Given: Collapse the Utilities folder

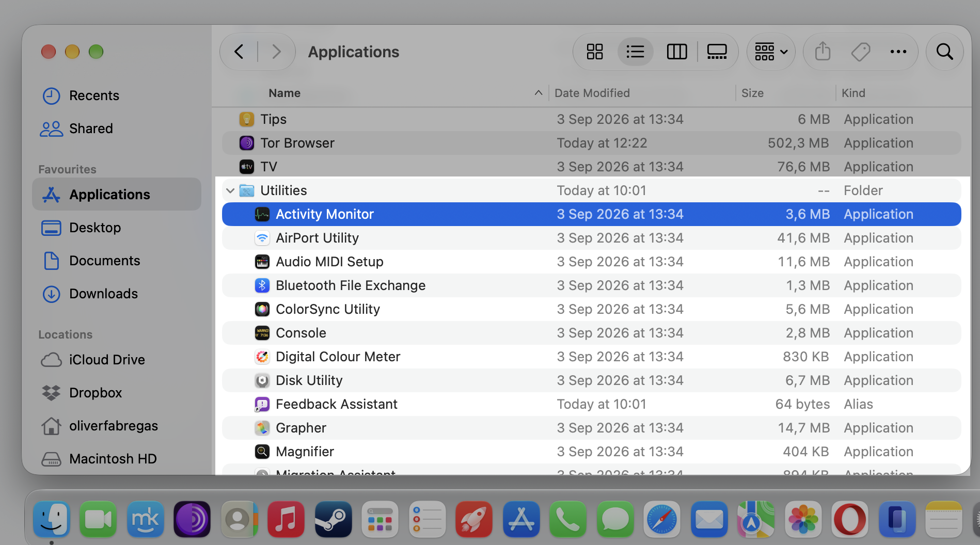Looking at the screenshot, I should [x=230, y=191].
